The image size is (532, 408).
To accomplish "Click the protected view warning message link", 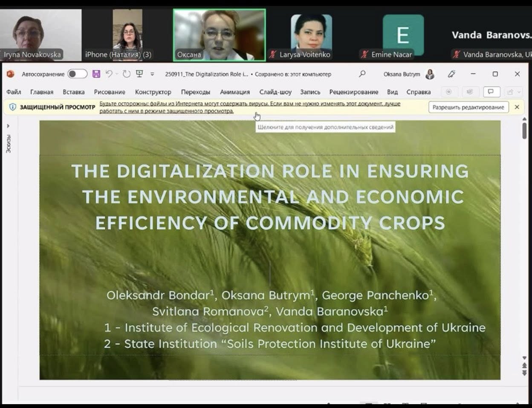I will coord(249,107).
